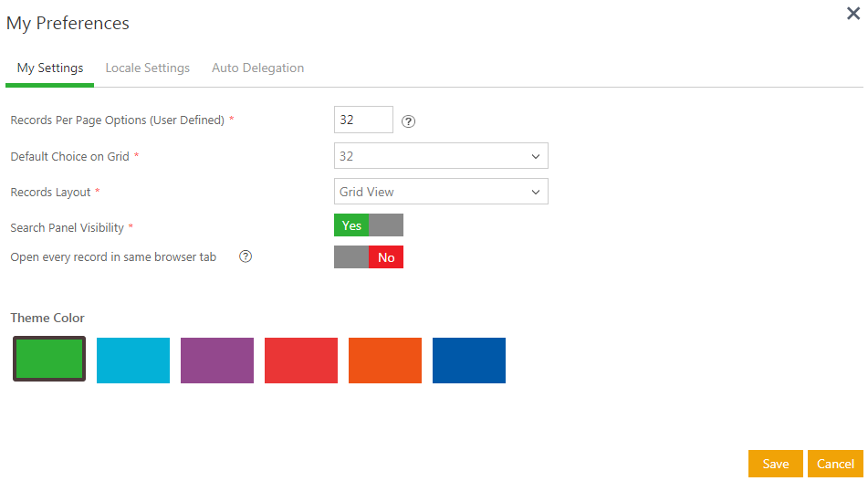Viewport: 868px width, 481px height.
Task: Close the My Preferences dialog with X
Action: coord(852,14)
